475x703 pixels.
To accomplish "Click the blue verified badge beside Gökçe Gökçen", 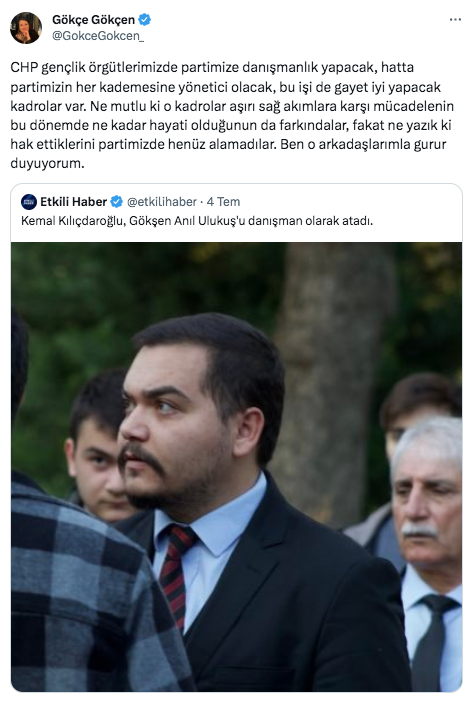I will [x=144, y=20].
